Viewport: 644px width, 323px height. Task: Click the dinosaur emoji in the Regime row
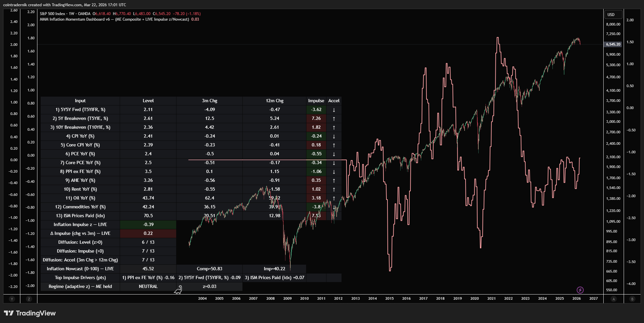(178, 289)
